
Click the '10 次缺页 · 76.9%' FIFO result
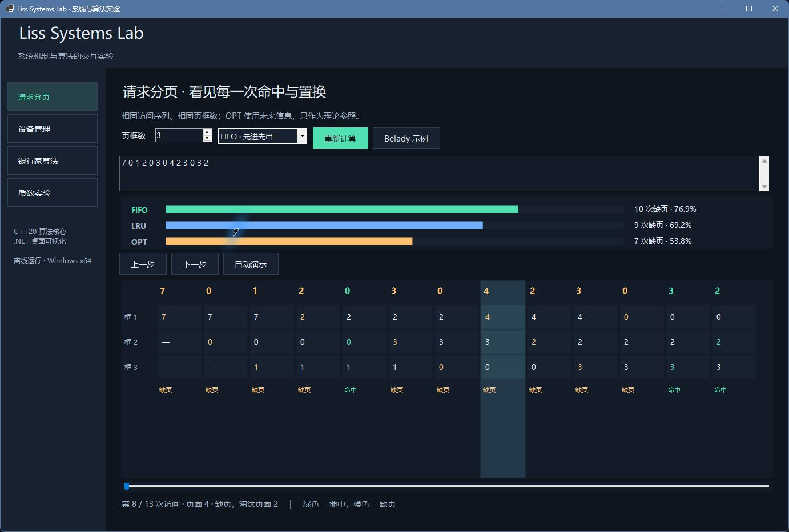[x=665, y=209]
